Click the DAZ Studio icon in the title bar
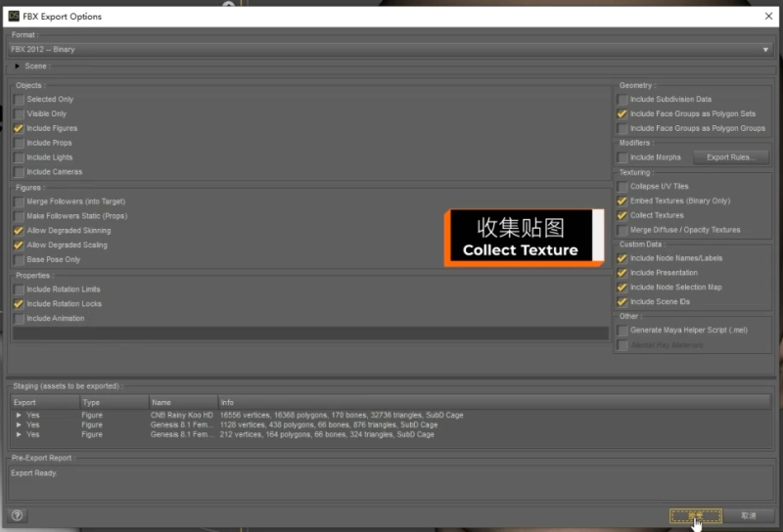Screen dimensions: 783x532 [13, 17]
